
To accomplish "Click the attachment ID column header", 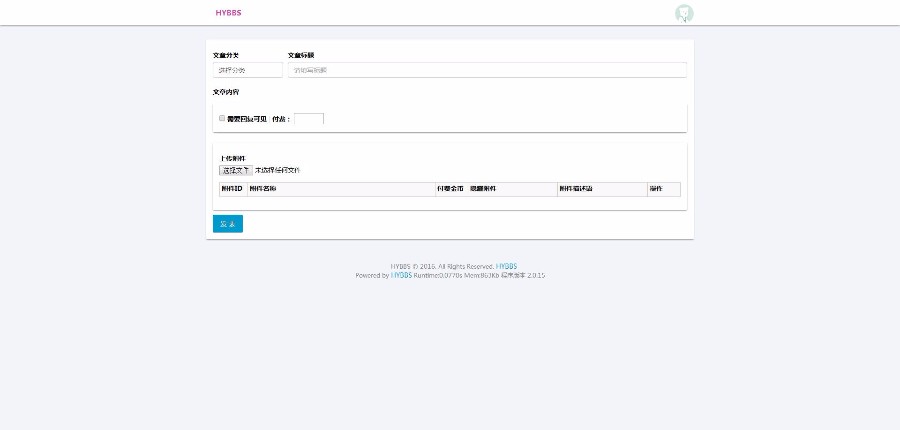I will (x=233, y=189).
